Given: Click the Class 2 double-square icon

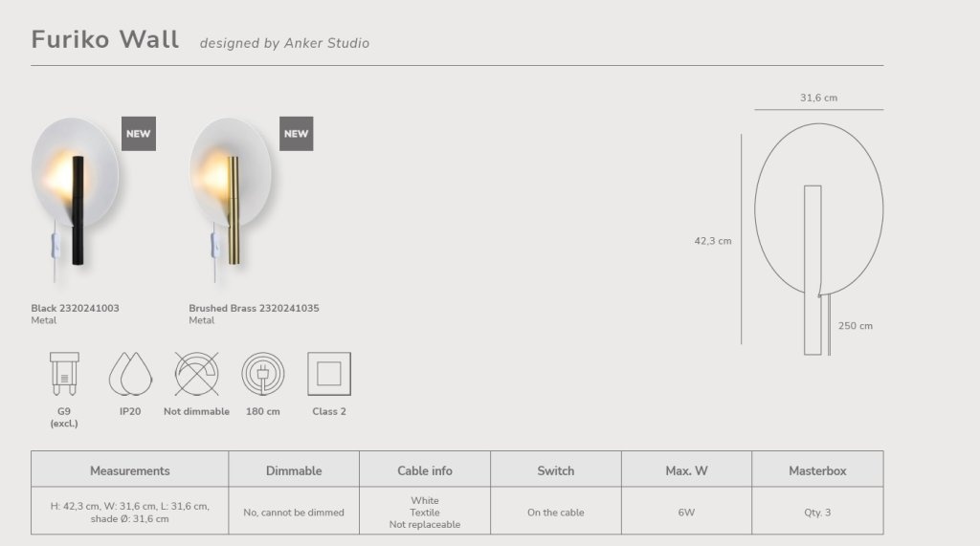Looking at the screenshot, I should click(329, 374).
